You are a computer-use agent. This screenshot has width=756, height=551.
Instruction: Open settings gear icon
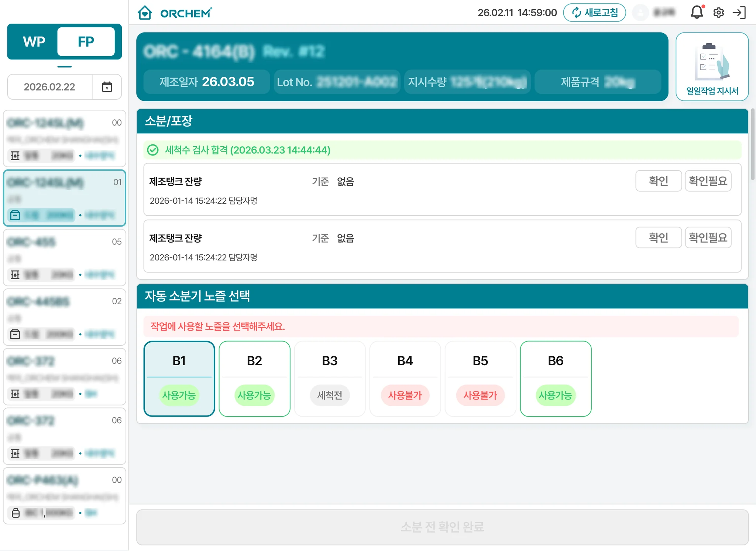718,13
